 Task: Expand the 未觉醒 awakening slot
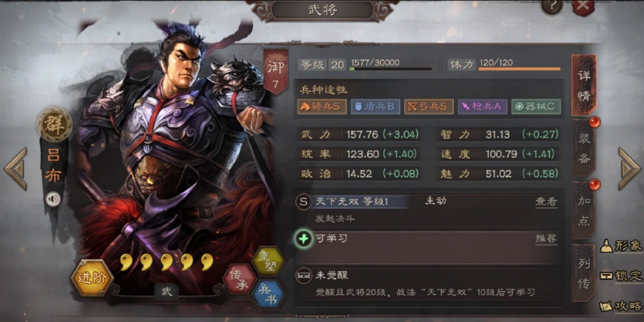(428, 283)
